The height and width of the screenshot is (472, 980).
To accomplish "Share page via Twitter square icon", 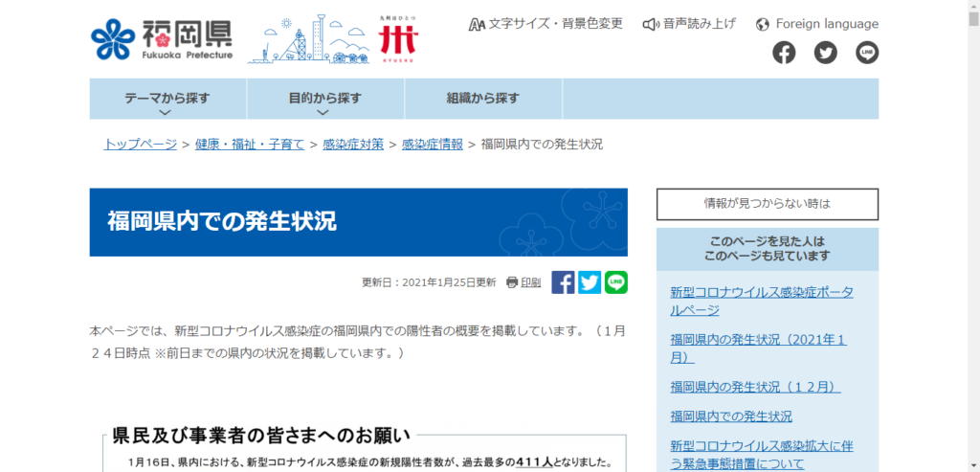I will [590, 282].
